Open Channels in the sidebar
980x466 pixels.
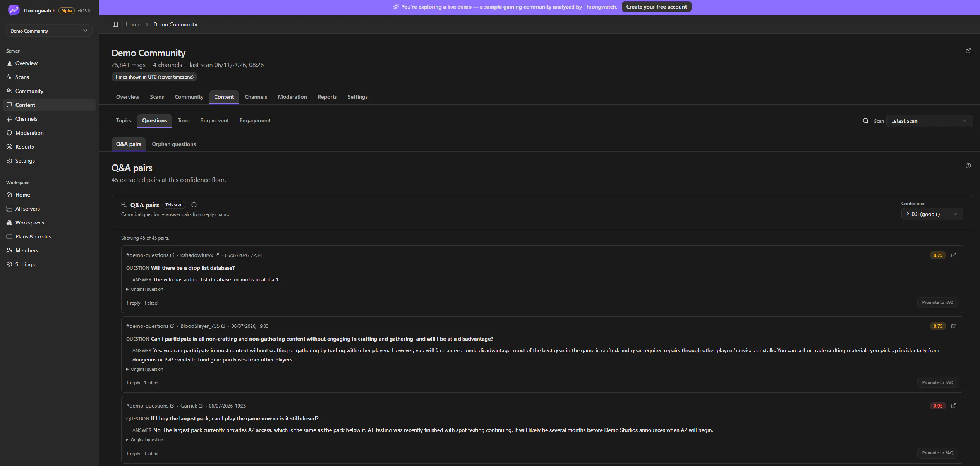pyautogui.click(x=49, y=119)
